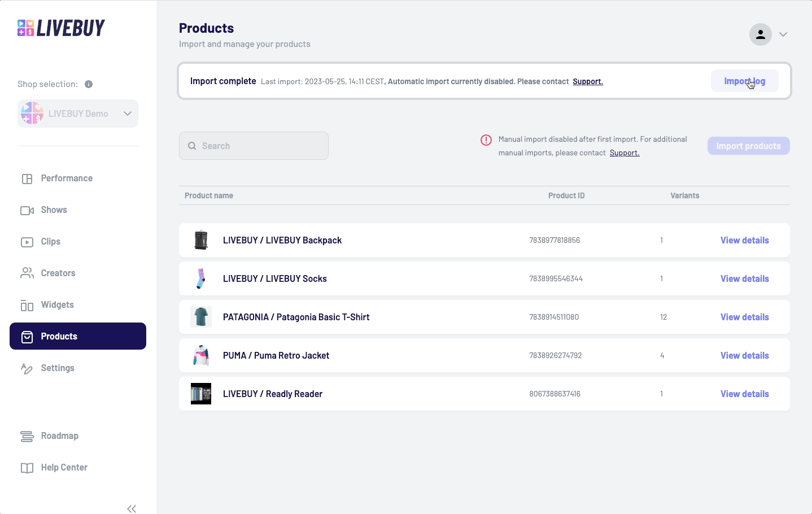Viewport: 812px width, 514px height.
Task: Collapse the sidebar with double-chevron icon
Action: (132, 508)
